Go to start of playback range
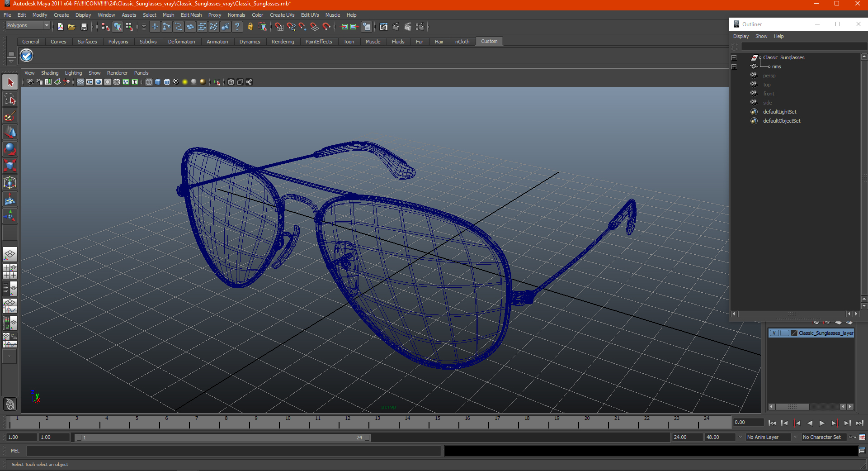Viewport: 868px width, 471px height. coord(772,423)
